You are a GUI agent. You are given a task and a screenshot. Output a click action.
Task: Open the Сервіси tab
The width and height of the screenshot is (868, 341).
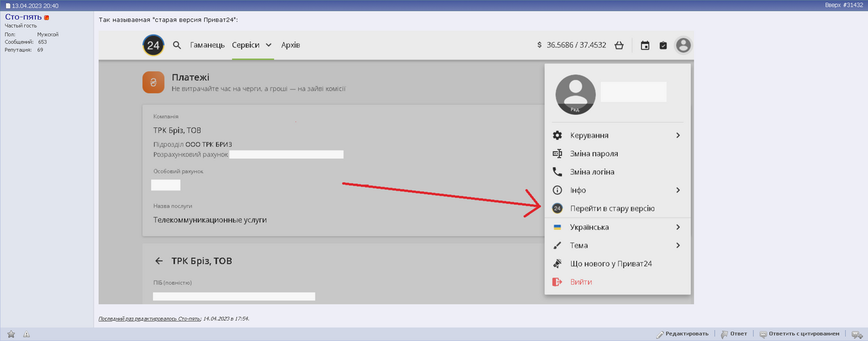(x=245, y=45)
